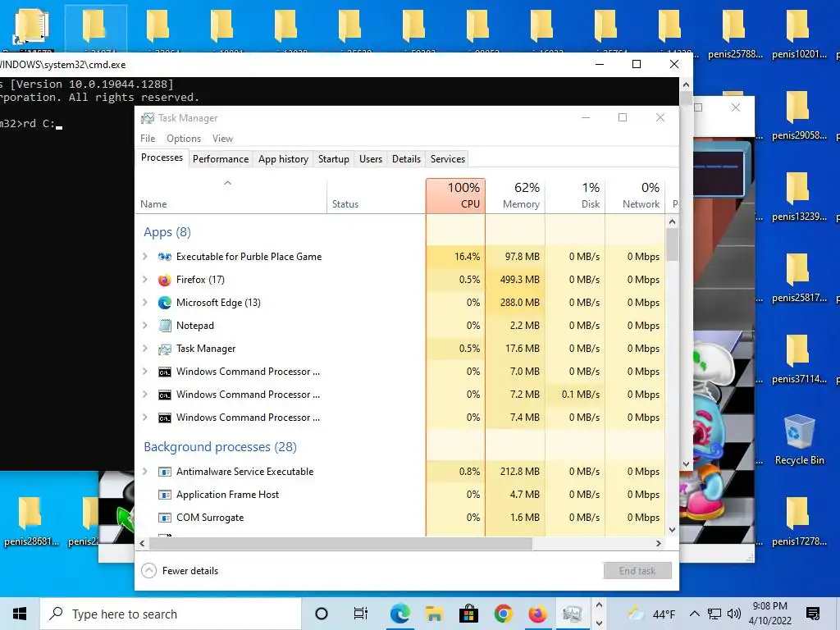
Task: Launch Google Chrome from the taskbar
Action: [503, 614]
